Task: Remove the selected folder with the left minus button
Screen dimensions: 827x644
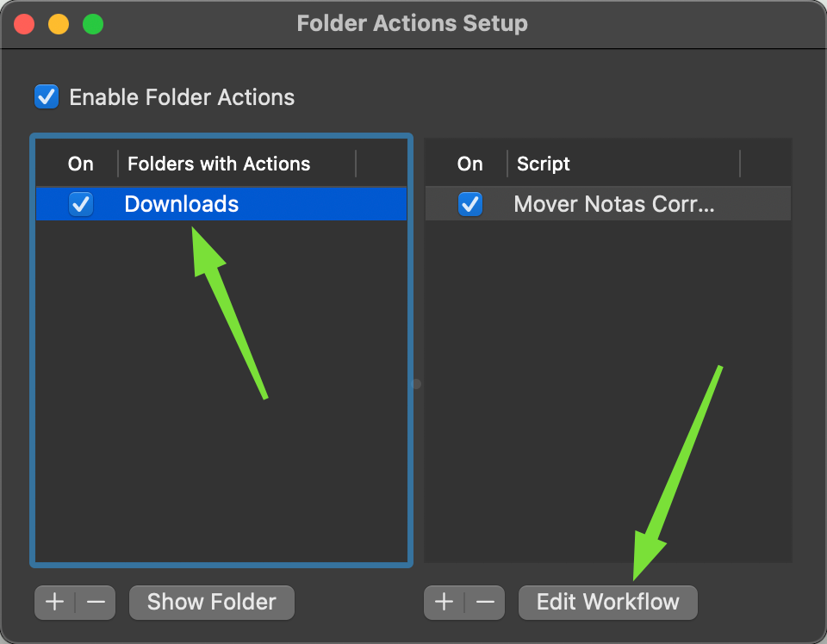Action: (96, 602)
